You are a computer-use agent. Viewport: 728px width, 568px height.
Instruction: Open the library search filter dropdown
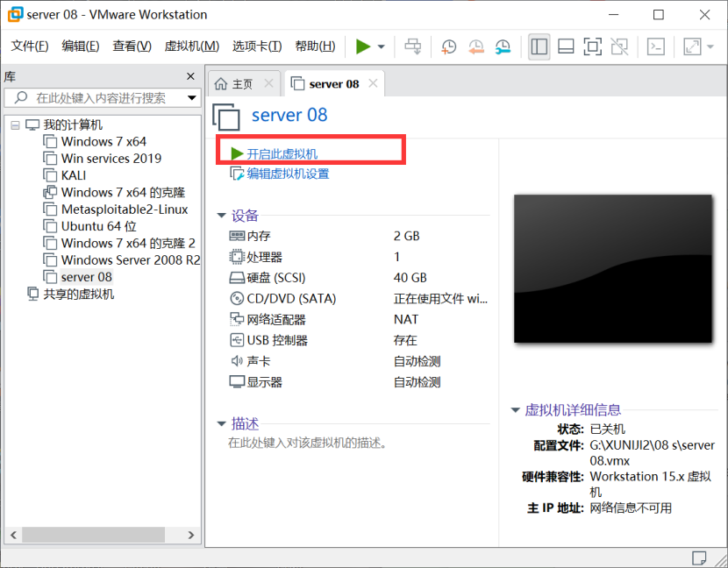click(192, 98)
